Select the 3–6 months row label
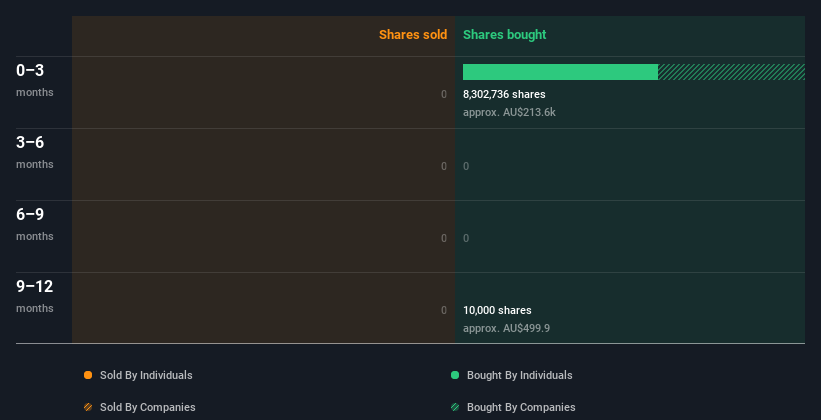821x420 pixels. click(35, 152)
